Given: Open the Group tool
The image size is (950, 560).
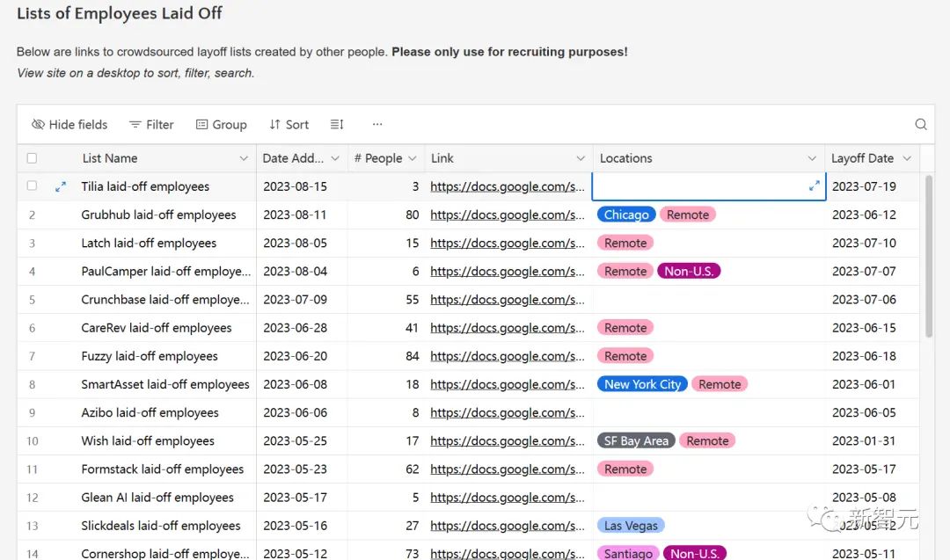Looking at the screenshot, I should point(221,125).
